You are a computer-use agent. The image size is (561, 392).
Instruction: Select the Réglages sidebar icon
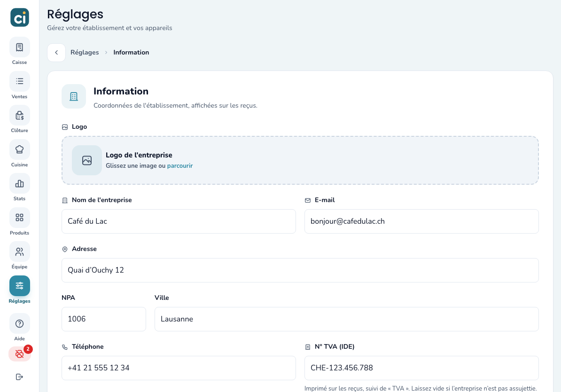pyautogui.click(x=19, y=286)
